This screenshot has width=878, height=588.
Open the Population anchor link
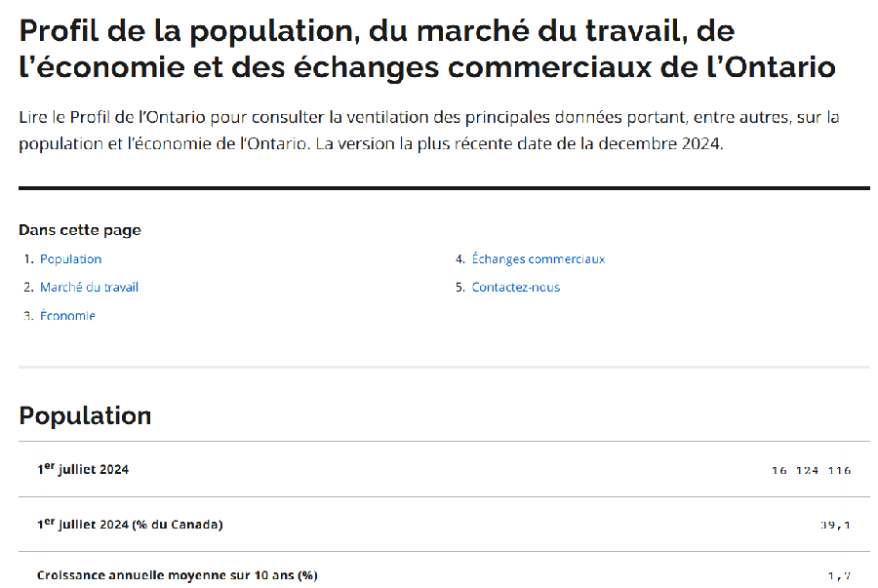[x=70, y=259]
